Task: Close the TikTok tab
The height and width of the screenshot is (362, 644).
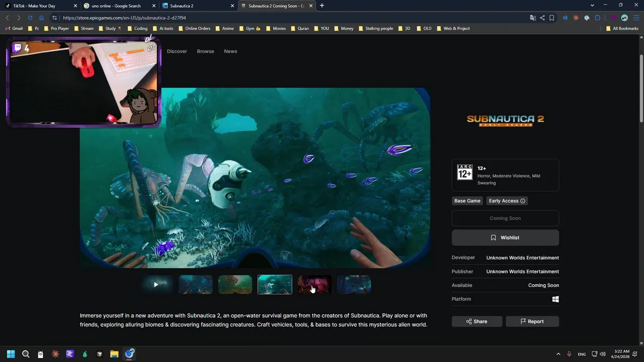Action: (75, 6)
